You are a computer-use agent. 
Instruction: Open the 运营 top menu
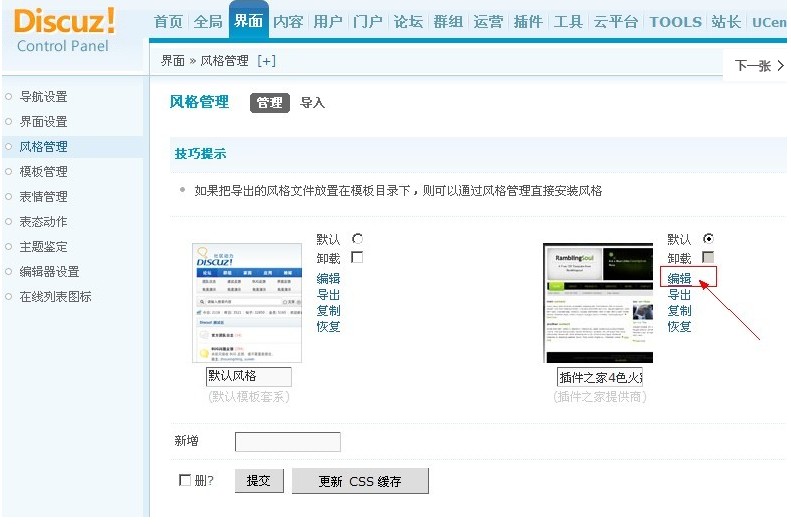coord(488,22)
